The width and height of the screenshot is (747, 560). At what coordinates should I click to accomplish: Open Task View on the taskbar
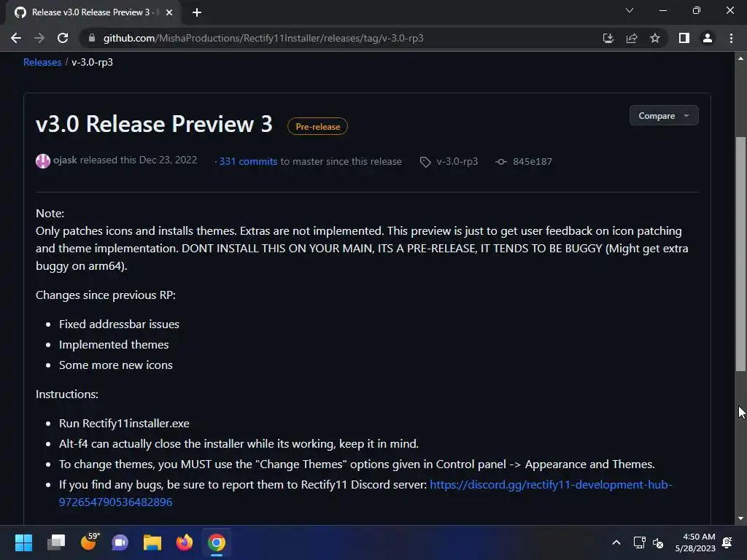point(55,542)
